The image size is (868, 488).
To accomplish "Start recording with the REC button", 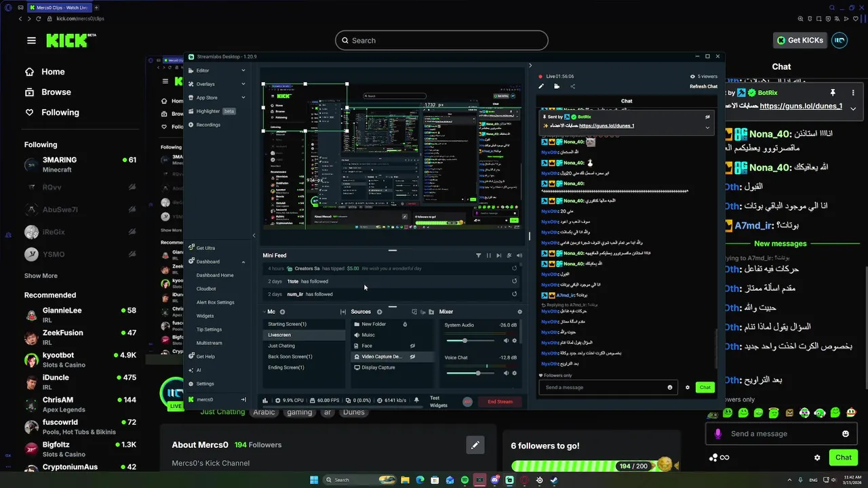I will click(x=467, y=402).
